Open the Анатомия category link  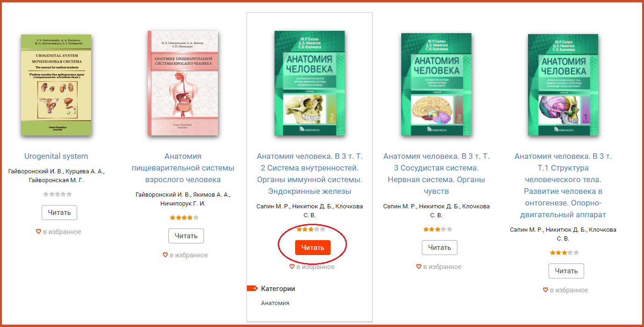coord(275,303)
